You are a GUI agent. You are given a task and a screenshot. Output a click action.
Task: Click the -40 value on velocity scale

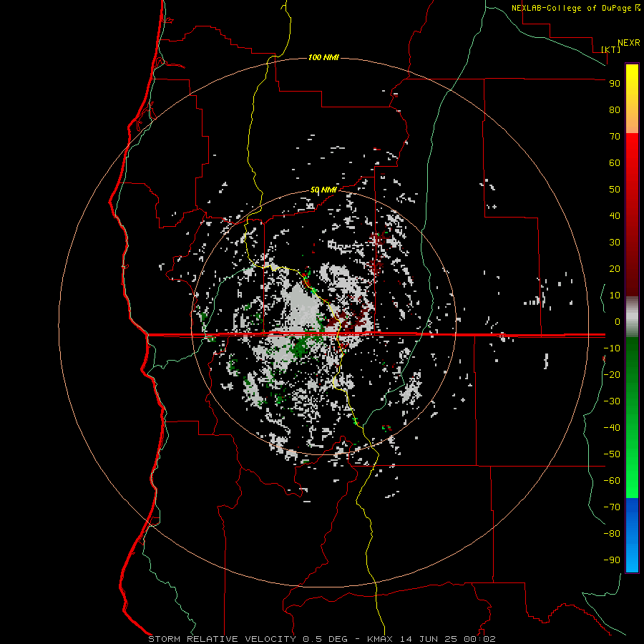[x=612, y=428]
